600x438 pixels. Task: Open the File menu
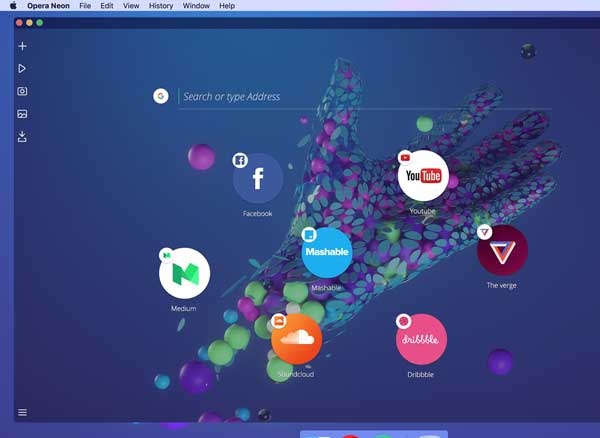click(85, 6)
